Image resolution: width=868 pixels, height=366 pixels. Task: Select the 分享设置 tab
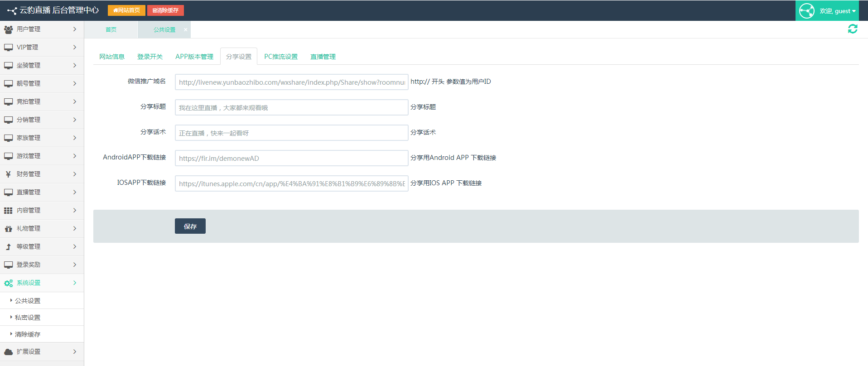point(239,57)
